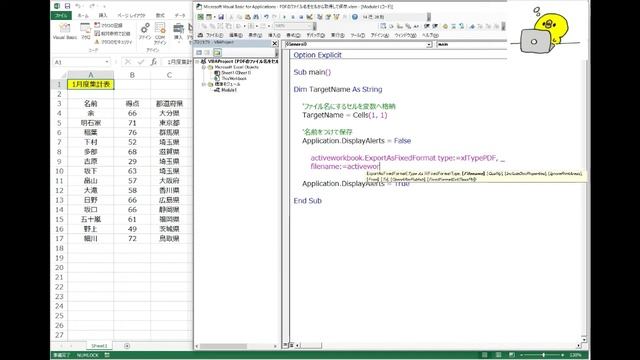
Task: Open Properties Window via VBA toolbar icon
Action: pyautogui.click(x=328, y=17)
